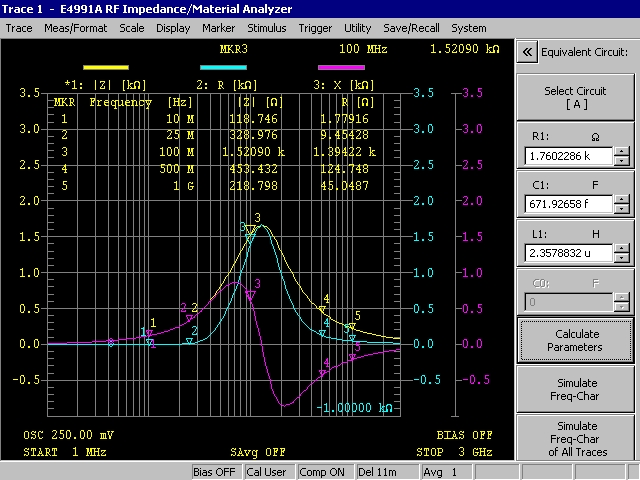Increase R1 value with up spinner arrow

pos(622,152)
